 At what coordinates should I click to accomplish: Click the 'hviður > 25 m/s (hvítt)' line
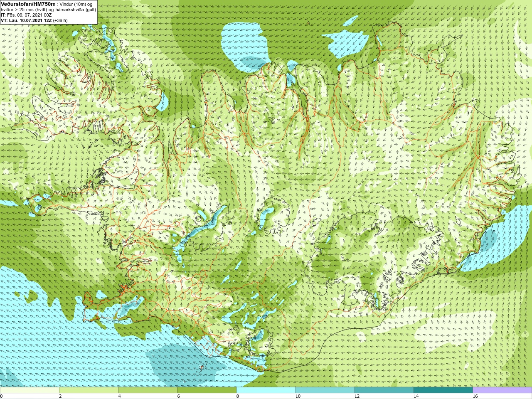click(24, 10)
